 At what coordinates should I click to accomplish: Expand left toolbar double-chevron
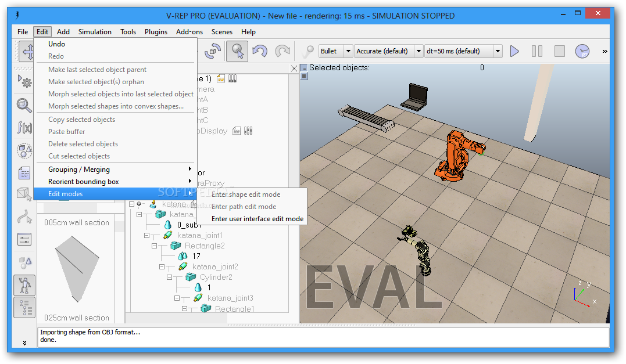[x=24, y=343]
